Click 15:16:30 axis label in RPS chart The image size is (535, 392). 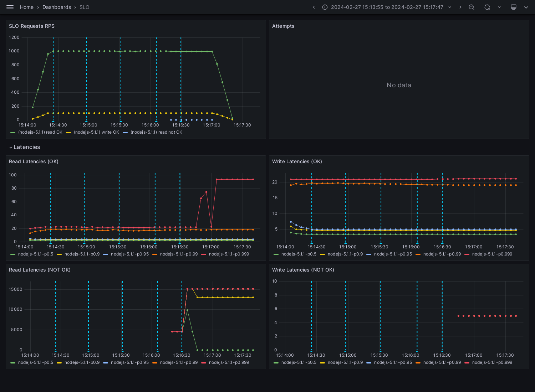pyautogui.click(x=181, y=125)
